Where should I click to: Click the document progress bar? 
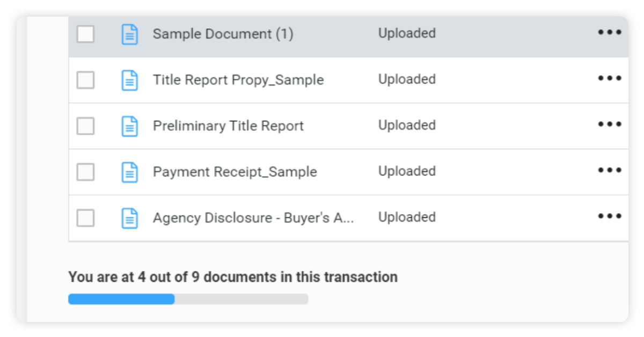pyautogui.click(x=188, y=299)
